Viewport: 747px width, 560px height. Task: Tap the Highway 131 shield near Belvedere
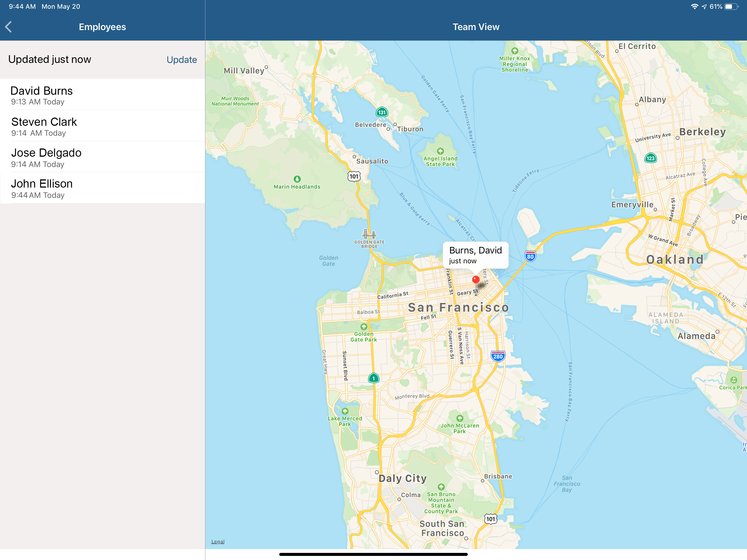(x=382, y=112)
